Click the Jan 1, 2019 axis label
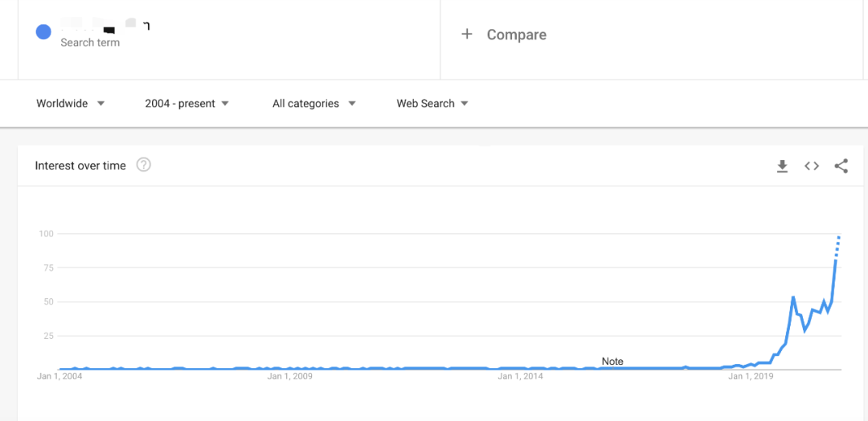 [751, 376]
